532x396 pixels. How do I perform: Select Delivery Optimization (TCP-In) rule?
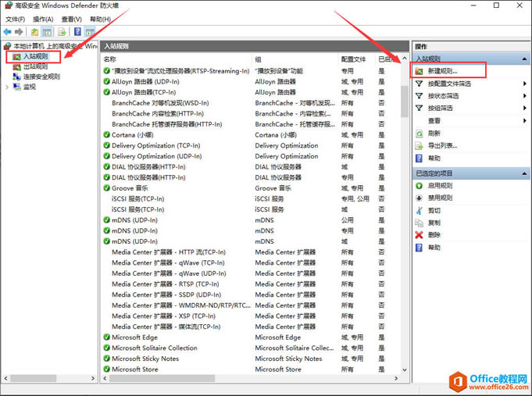[x=156, y=145]
